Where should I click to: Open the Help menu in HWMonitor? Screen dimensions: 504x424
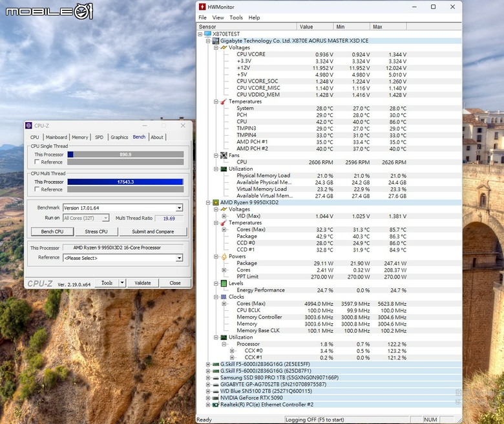tap(254, 17)
